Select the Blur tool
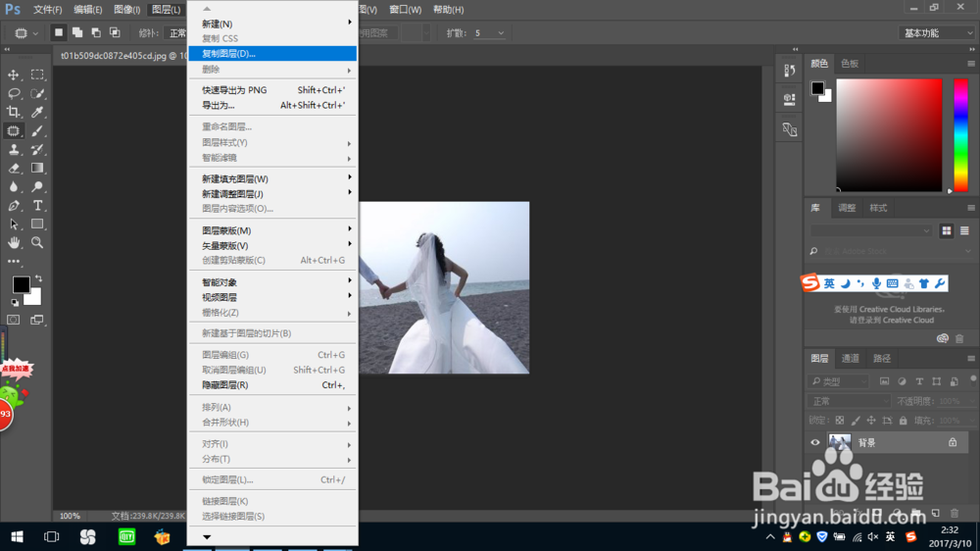Image resolution: width=980 pixels, height=551 pixels. point(13,187)
